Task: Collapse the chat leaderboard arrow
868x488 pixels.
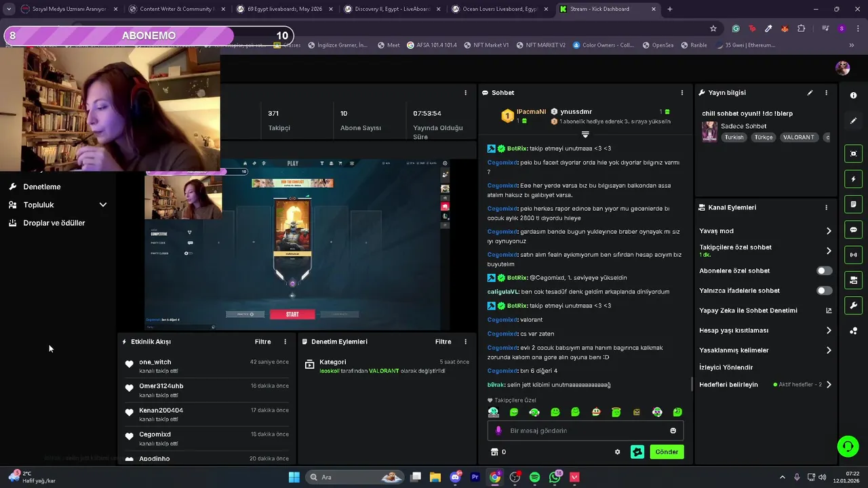Action: click(585, 134)
